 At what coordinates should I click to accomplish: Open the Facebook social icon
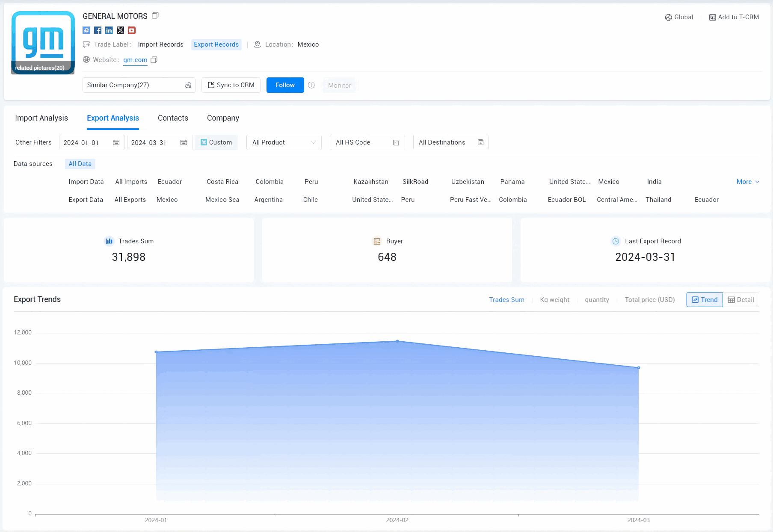98,30
